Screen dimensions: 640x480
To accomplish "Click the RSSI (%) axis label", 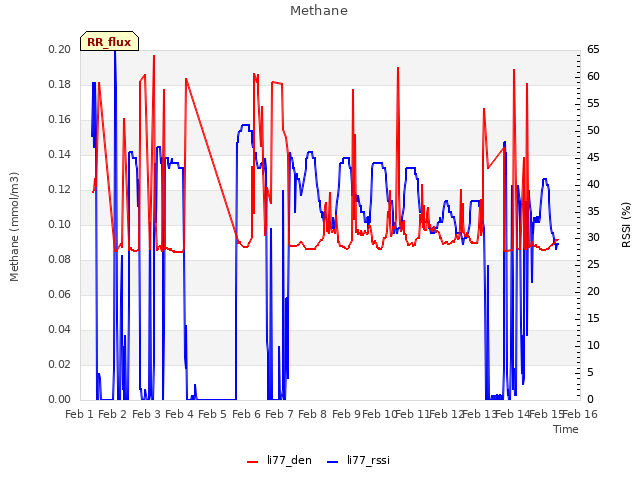I will [626, 225].
